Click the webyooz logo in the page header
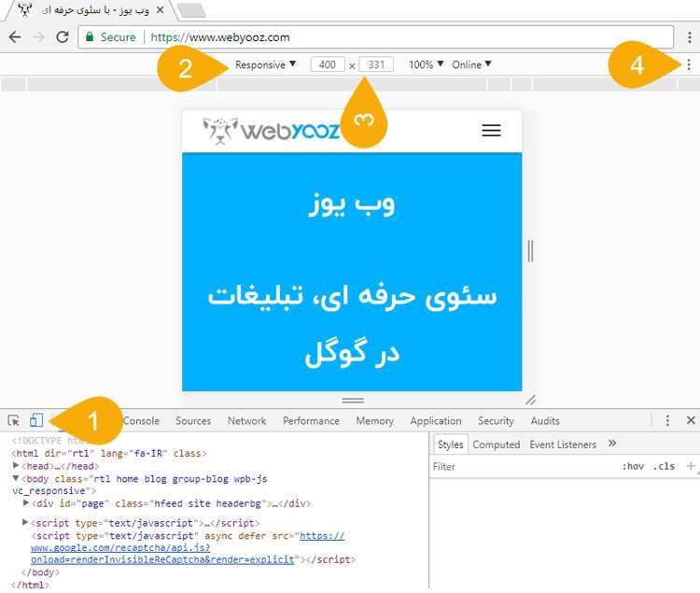Viewport: 700px width, 593px height. (x=271, y=131)
